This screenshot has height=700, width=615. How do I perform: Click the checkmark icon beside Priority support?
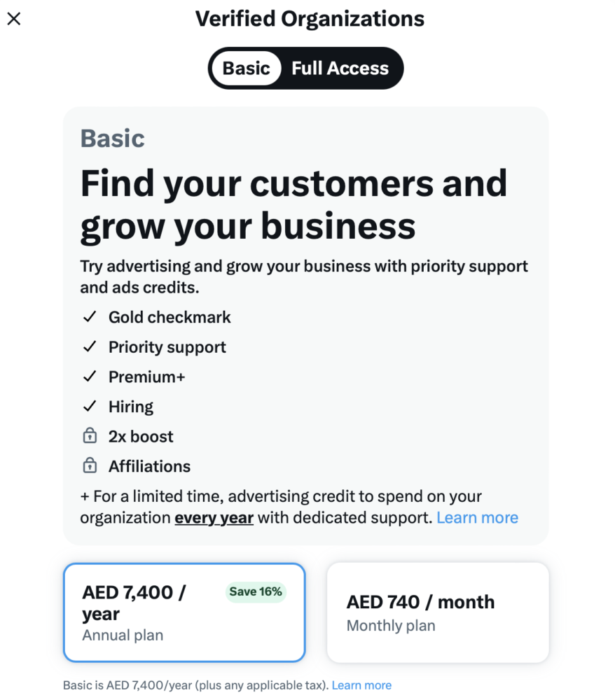(x=89, y=347)
